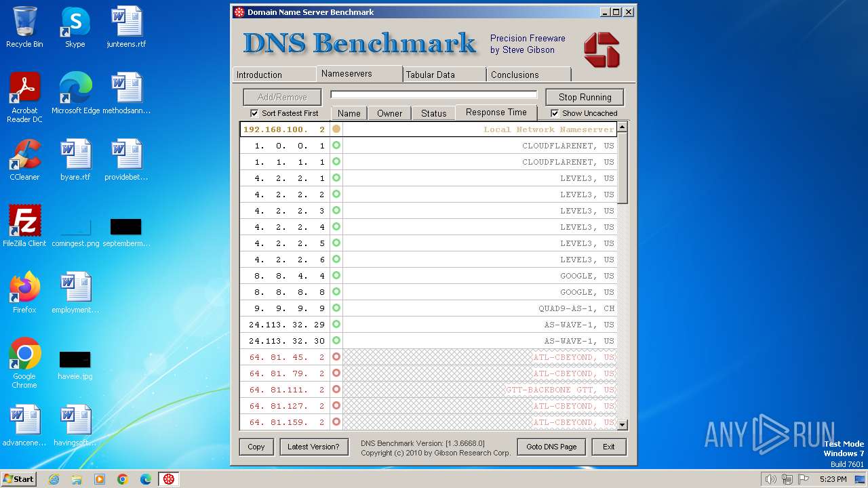
Task: Click the Exit button
Action: [x=609, y=447]
